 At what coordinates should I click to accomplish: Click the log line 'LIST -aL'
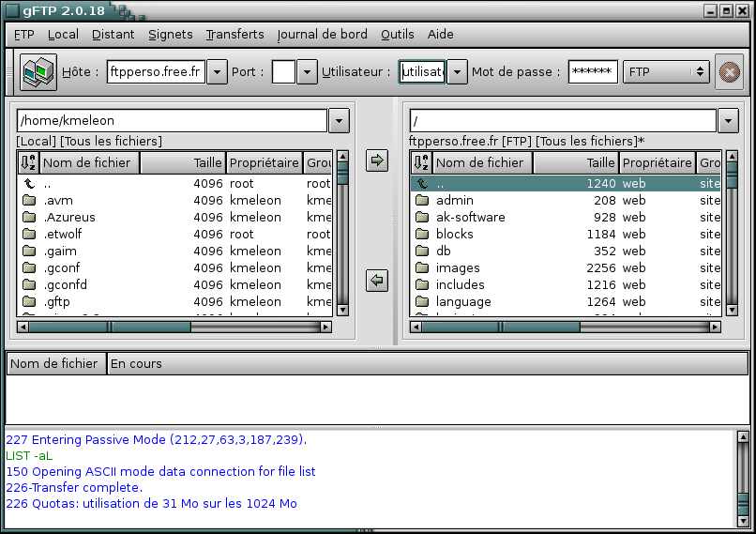(29, 455)
